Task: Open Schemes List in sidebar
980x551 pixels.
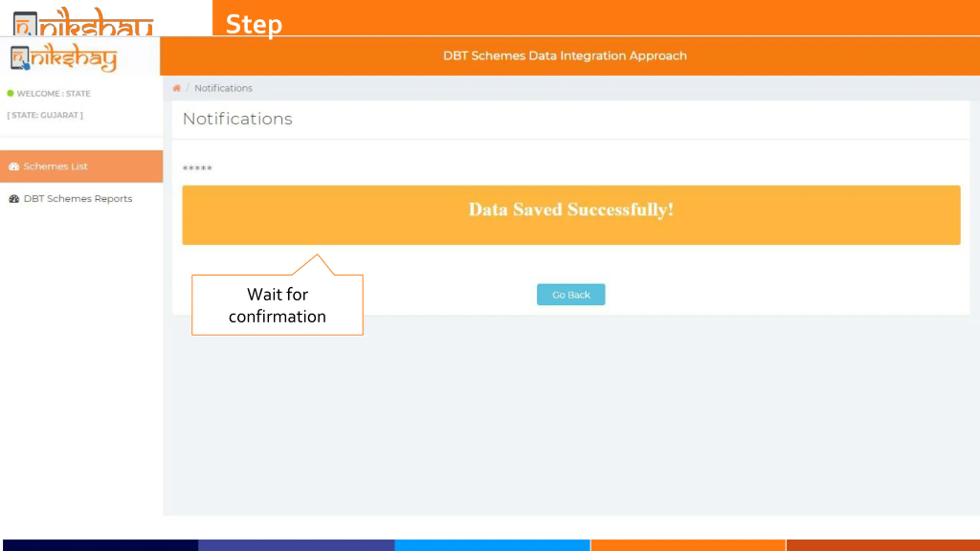Action: (x=81, y=166)
